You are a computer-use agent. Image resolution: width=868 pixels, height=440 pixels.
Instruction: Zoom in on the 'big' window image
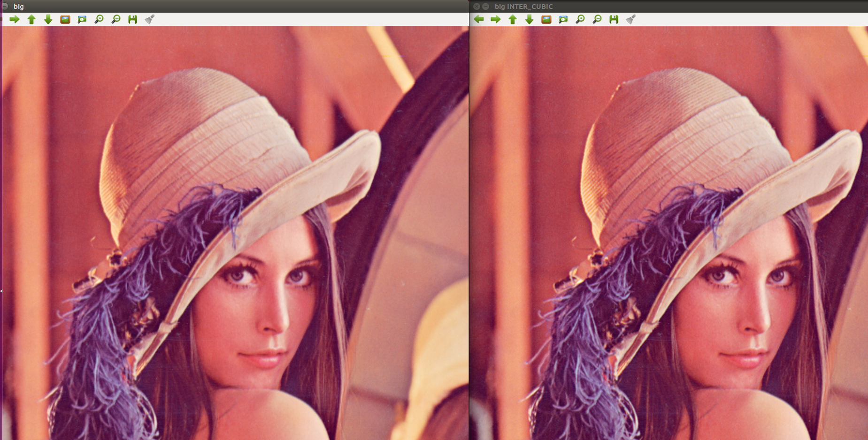(99, 19)
